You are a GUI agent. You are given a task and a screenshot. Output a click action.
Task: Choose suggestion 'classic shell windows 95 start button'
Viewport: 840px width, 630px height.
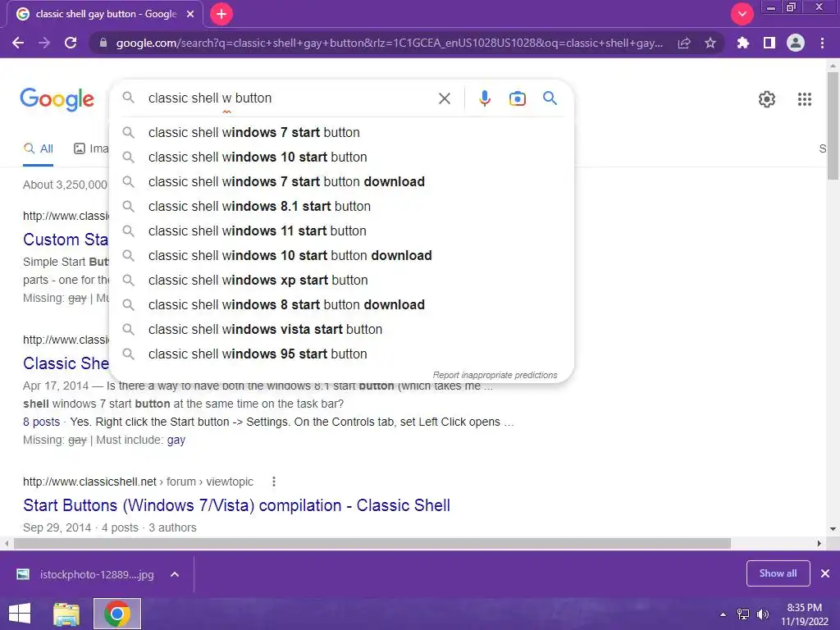pyautogui.click(x=342, y=354)
